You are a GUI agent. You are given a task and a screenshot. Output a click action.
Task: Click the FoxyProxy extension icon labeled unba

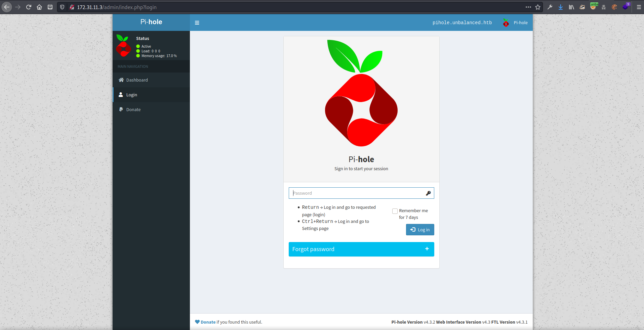593,6
